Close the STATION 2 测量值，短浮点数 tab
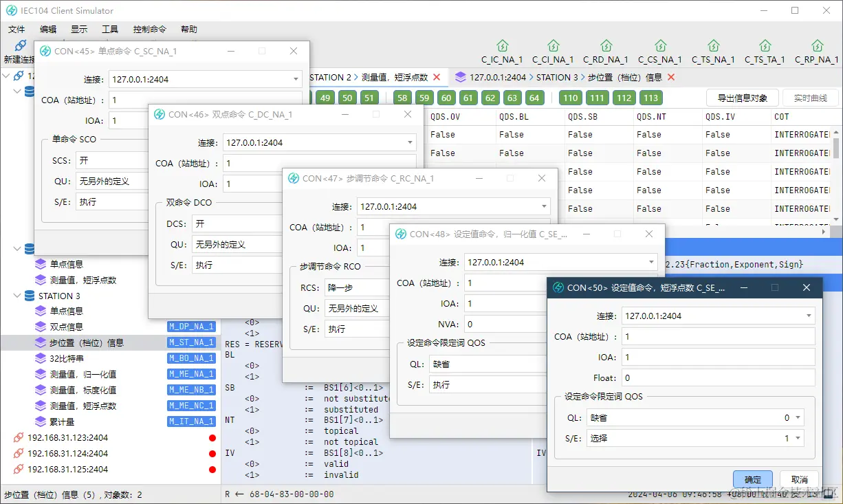Screen dimensions: 843x504 click(x=437, y=78)
